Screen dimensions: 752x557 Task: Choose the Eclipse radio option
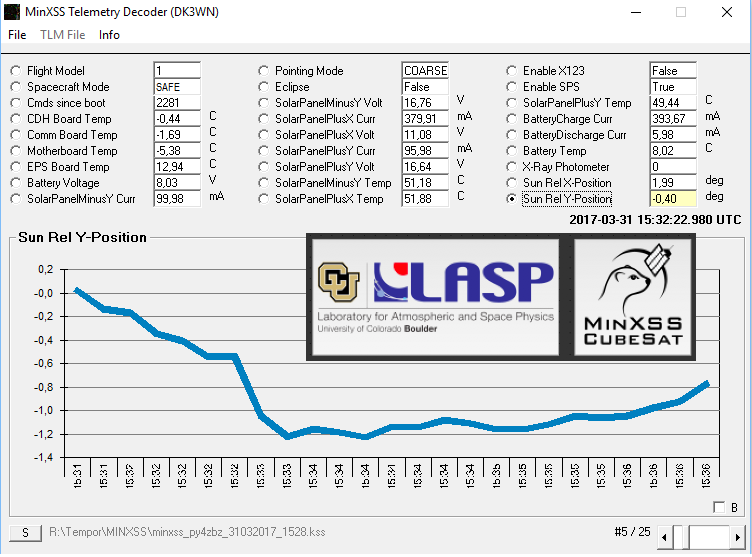tap(263, 87)
